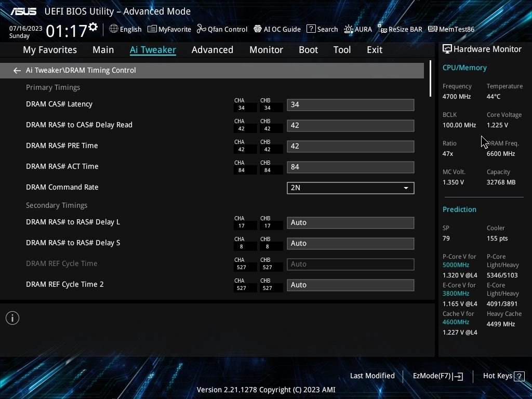
Task: Click the DRAM RAS# ACT Time field
Action: pos(351,167)
